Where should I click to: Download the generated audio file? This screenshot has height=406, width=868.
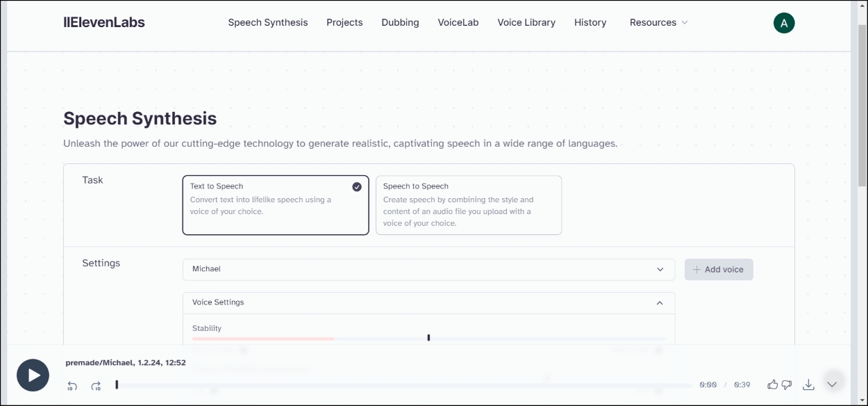point(808,384)
